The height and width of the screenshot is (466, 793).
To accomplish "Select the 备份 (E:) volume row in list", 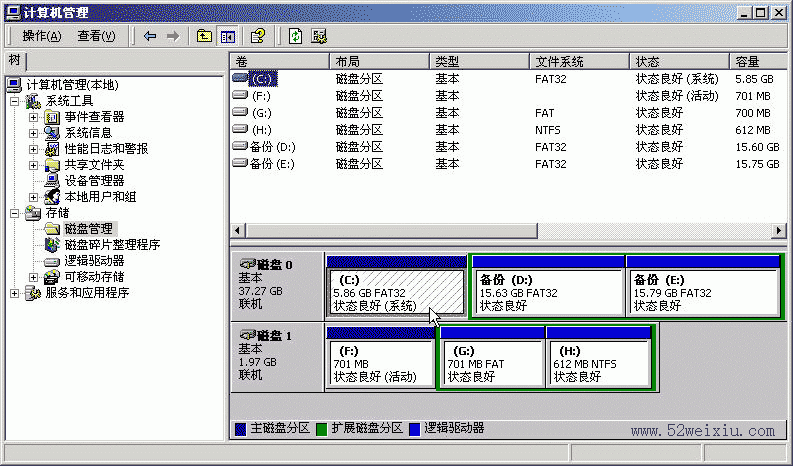I will pos(508,164).
